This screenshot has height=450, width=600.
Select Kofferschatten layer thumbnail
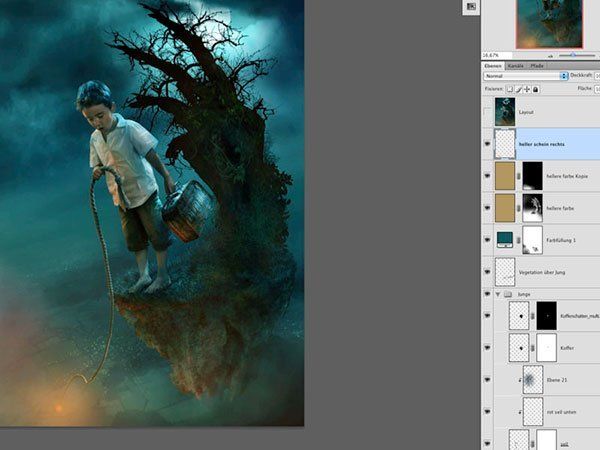[x=519, y=316]
